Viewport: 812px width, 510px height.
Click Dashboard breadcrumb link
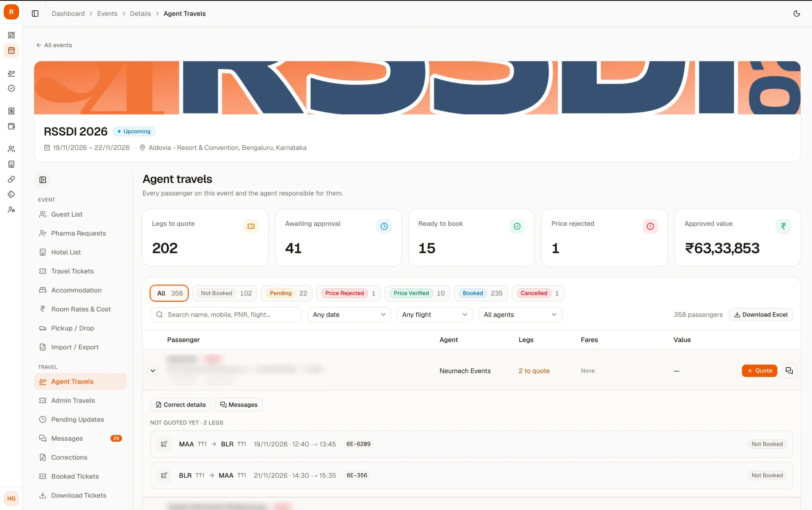click(x=68, y=13)
